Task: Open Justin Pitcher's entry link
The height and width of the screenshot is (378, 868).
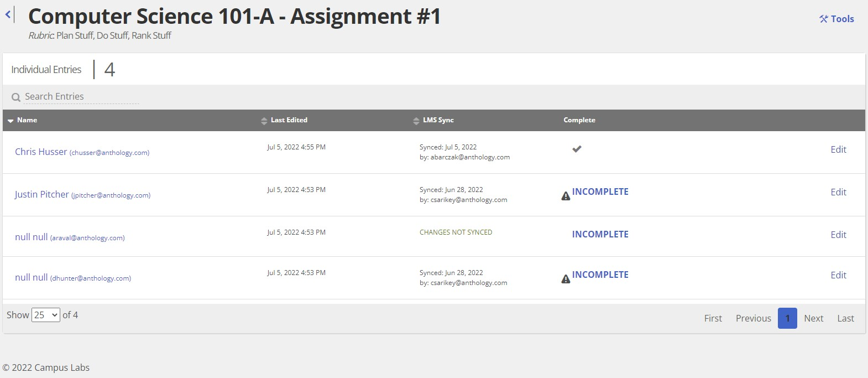Action: (42, 194)
